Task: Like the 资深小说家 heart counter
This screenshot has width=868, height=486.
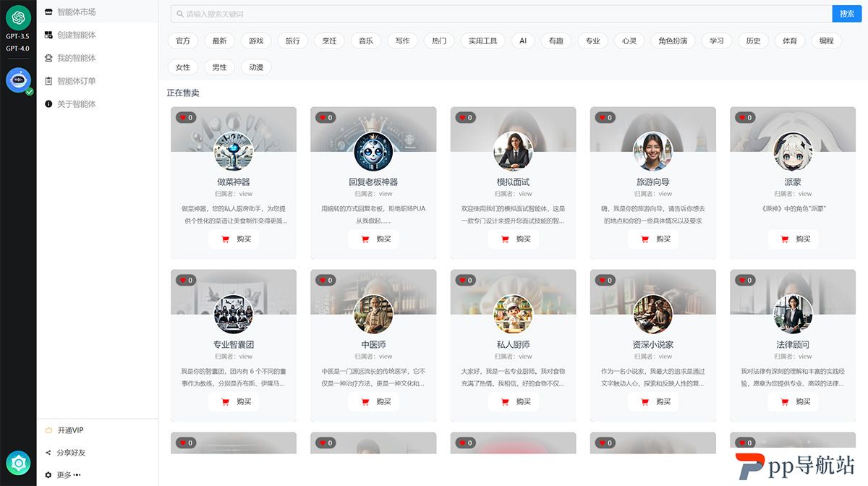Action: (x=606, y=280)
